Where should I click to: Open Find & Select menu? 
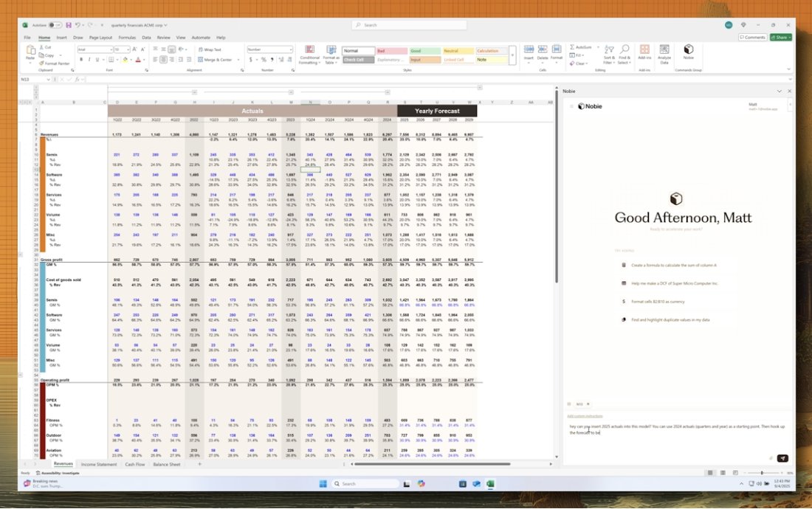[625, 53]
